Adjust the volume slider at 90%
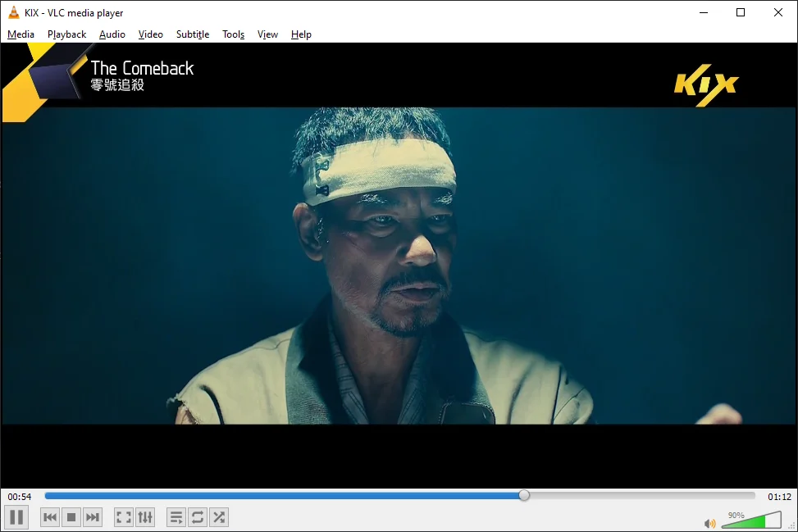This screenshot has width=798, height=532. 751,521
